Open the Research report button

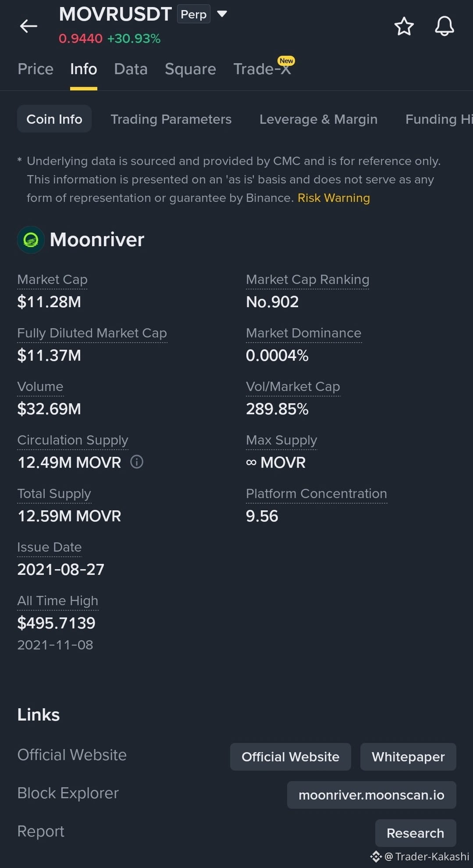tap(415, 833)
